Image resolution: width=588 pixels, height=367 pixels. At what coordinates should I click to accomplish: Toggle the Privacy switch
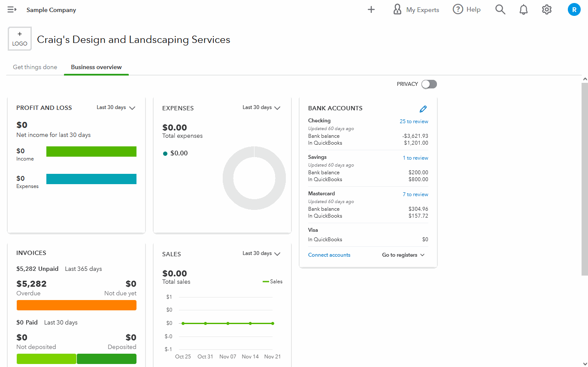pyautogui.click(x=429, y=84)
